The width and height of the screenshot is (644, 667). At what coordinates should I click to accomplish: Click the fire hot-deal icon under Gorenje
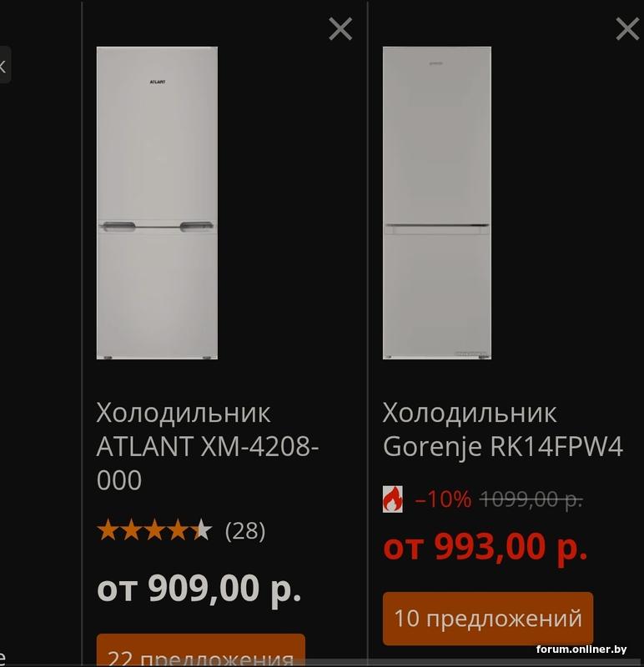392,499
